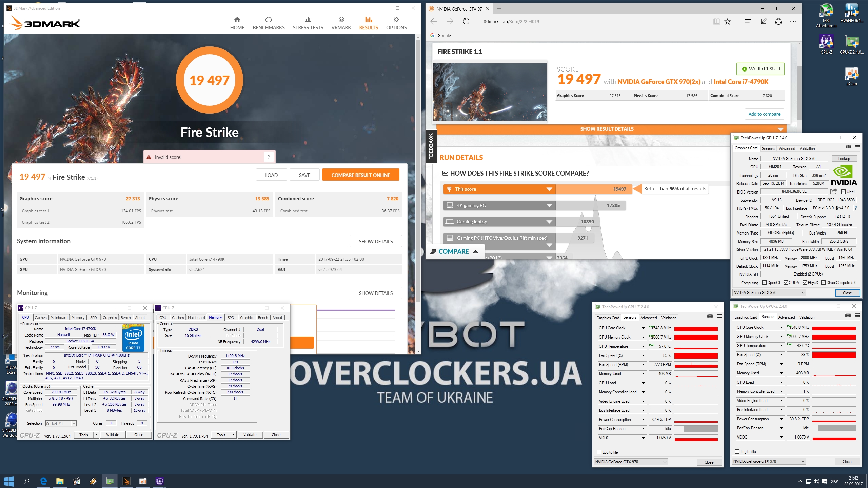Viewport: 868px width, 488px height.
Task: Expand 'Gaming laptop' comparison dropdown
Action: pyautogui.click(x=549, y=222)
